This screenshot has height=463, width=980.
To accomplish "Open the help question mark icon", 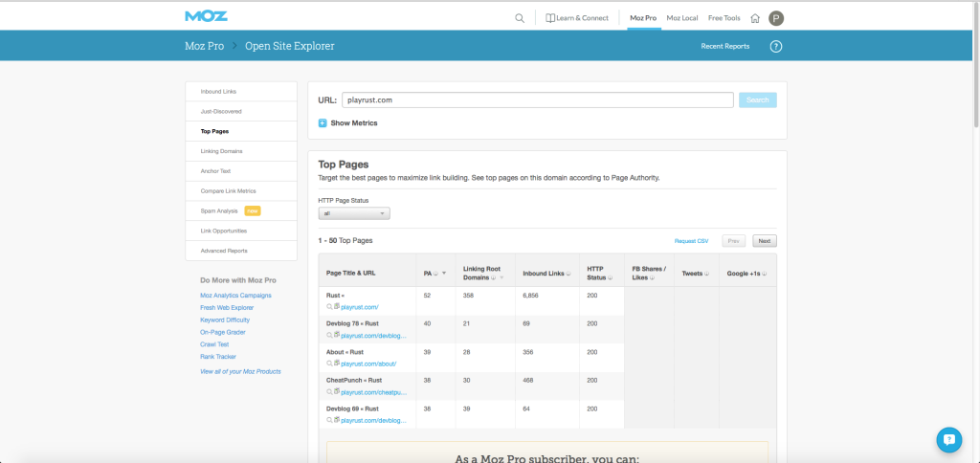I will (x=775, y=46).
